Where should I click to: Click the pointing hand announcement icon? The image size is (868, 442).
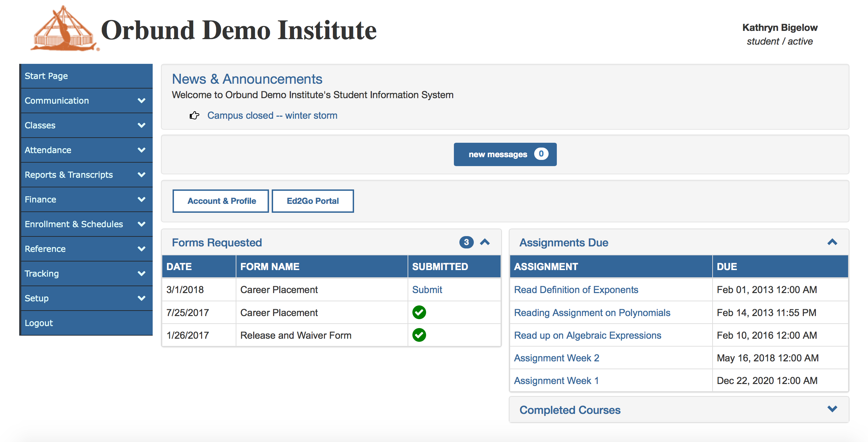click(194, 116)
